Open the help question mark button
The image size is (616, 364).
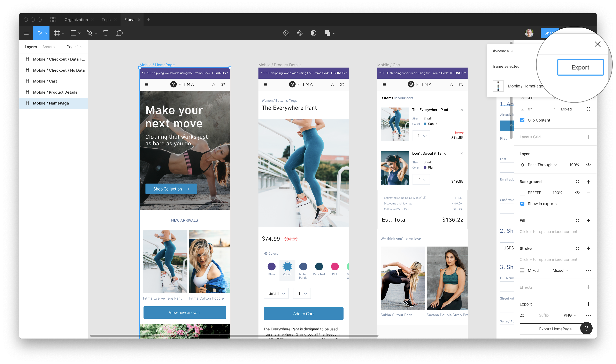tap(586, 328)
